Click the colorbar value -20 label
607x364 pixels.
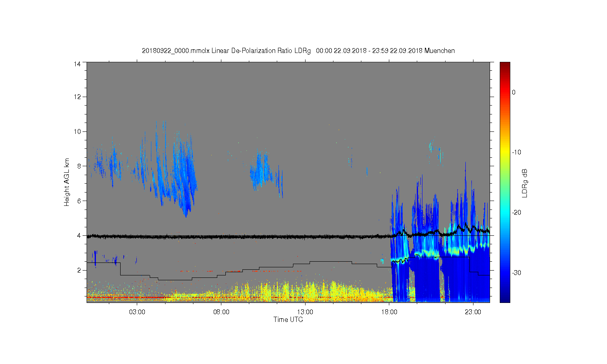pos(516,213)
